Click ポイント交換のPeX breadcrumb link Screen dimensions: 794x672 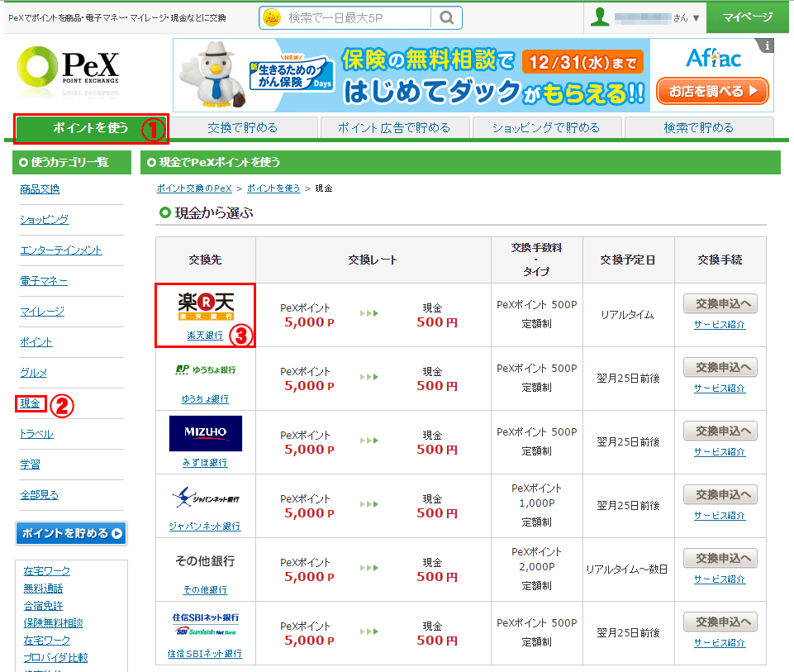pos(194,188)
